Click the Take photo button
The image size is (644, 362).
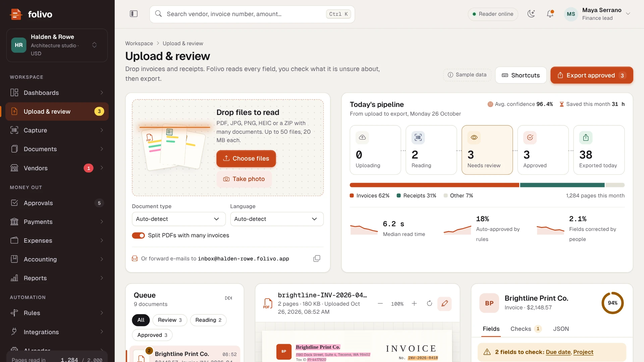[244, 179]
